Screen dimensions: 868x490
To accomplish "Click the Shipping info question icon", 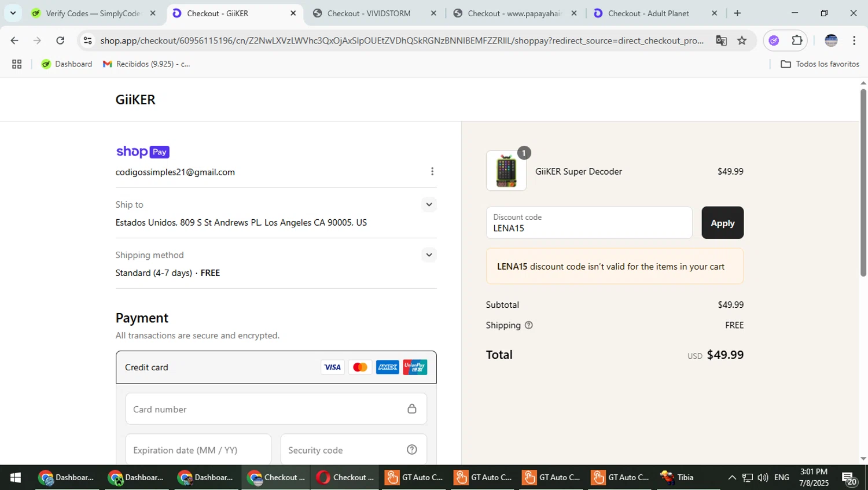I will [x=528, y=325].
